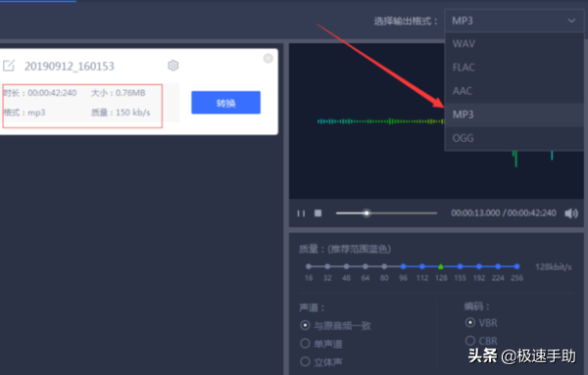Mute audio with the speaker icon
This screenshot has width=588, height=375.
[571, 213]
